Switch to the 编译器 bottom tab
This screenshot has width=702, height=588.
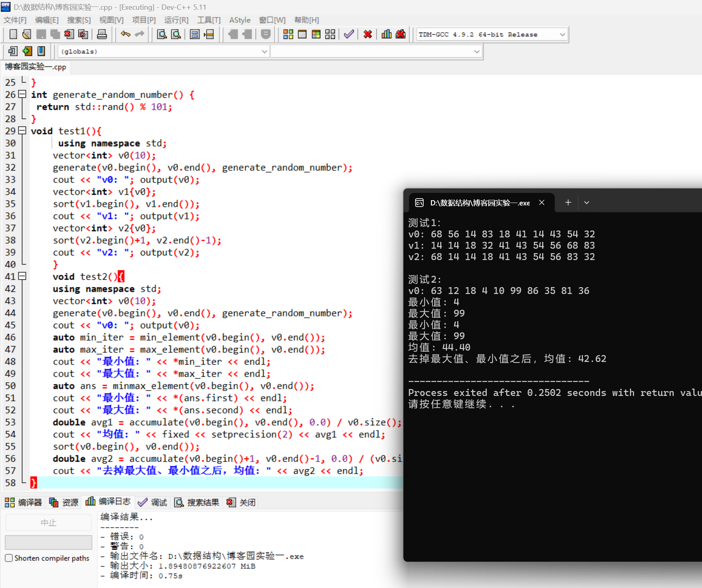(x=23, y=502)
